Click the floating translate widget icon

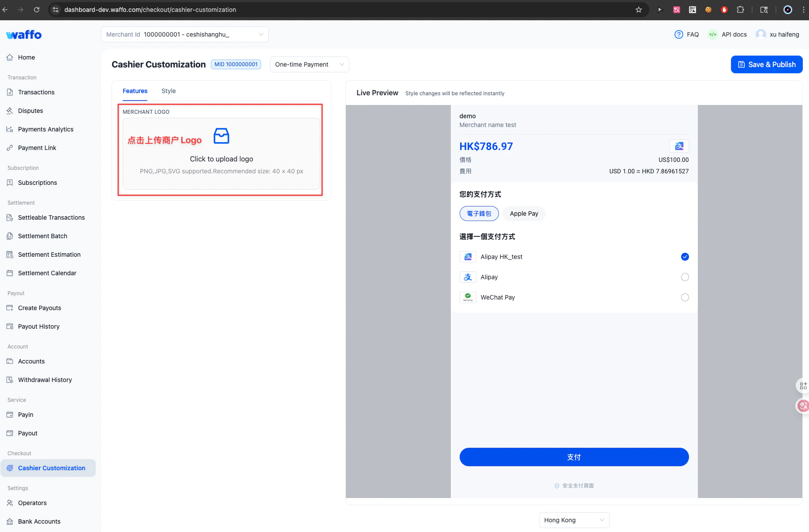(x=803, y=405)
